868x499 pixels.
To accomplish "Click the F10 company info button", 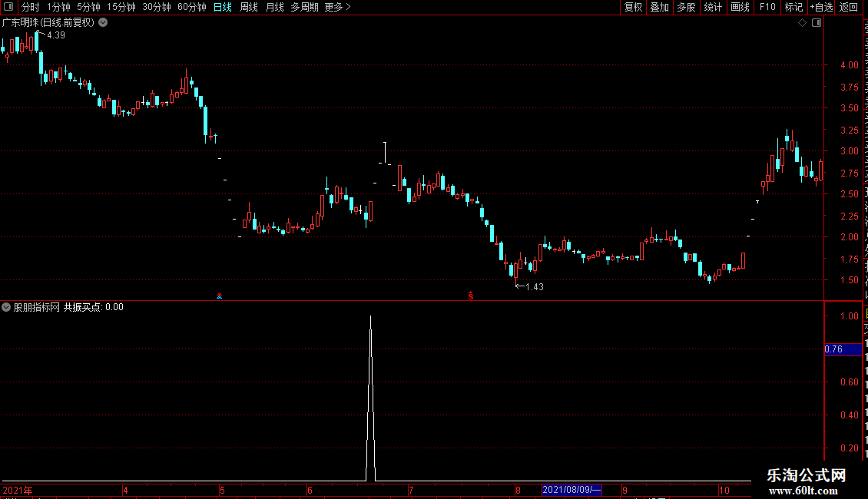I will click(x=767, y=7).
